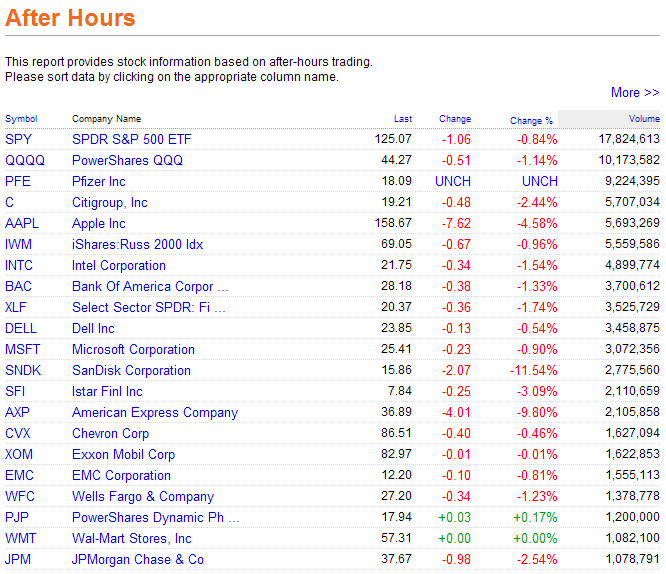Sort by the Change column header

(455, 119)
